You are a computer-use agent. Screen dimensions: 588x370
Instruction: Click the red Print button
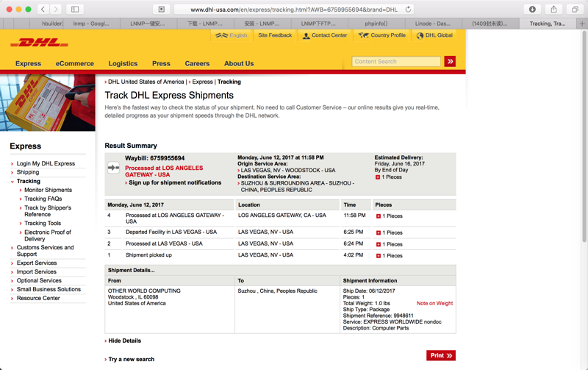441,355
